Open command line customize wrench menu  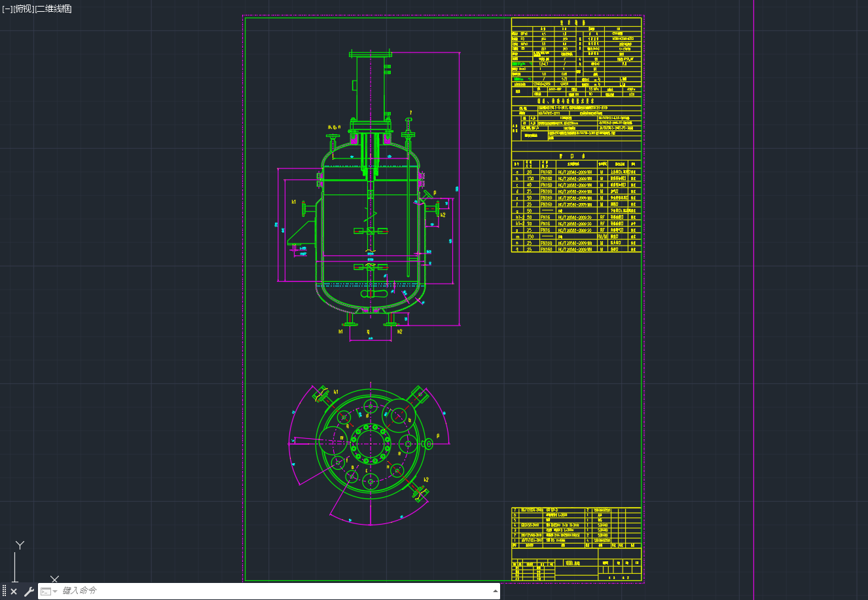point(29,591)
